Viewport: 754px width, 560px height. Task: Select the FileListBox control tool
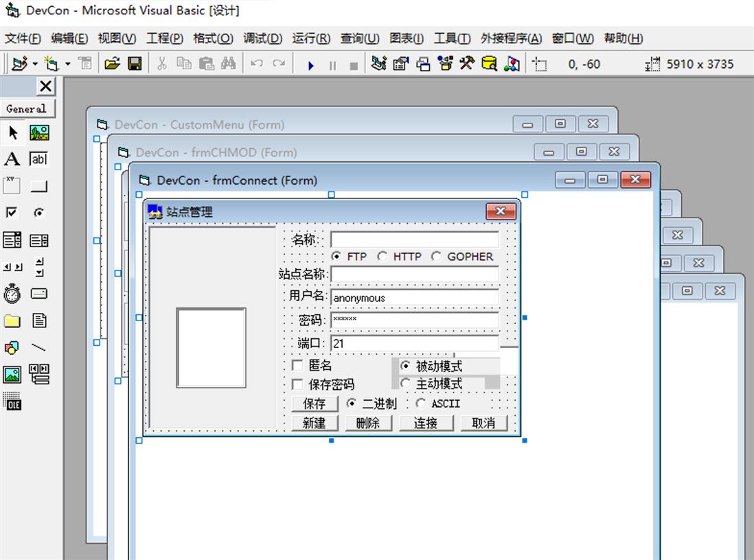pyautogui.click(x=39, y=320)
